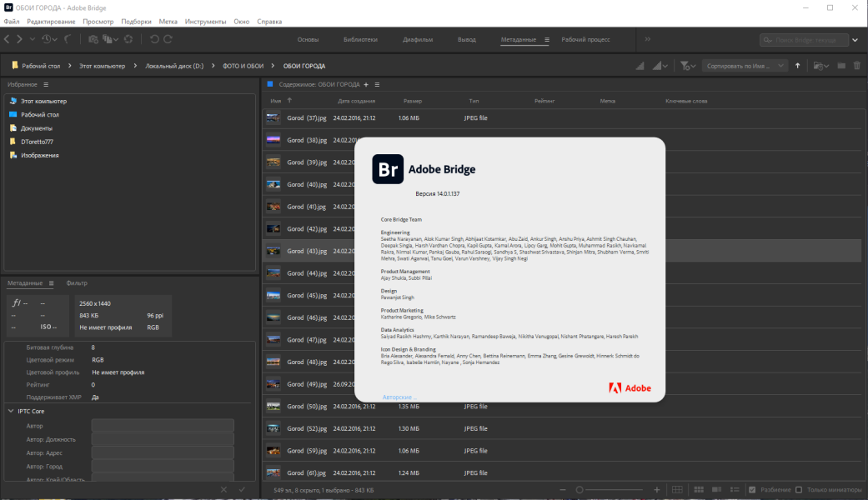
Task: Open the Инструменты menu
Action: point(205,22)
